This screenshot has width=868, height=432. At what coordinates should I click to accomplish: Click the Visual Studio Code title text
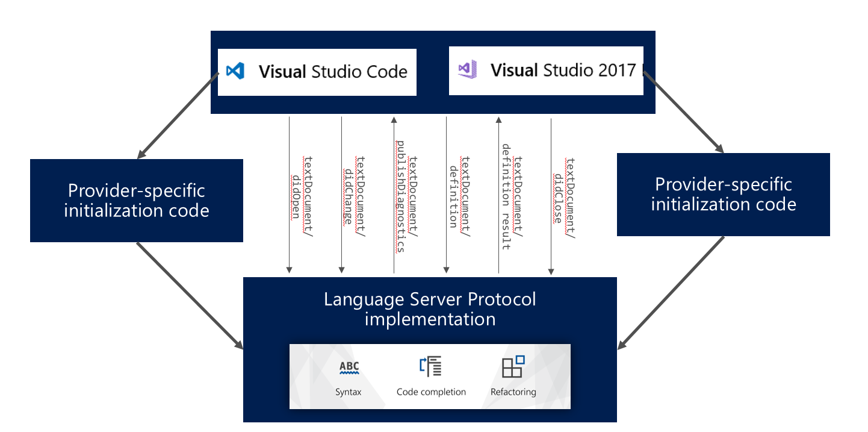tap(333, 72)
